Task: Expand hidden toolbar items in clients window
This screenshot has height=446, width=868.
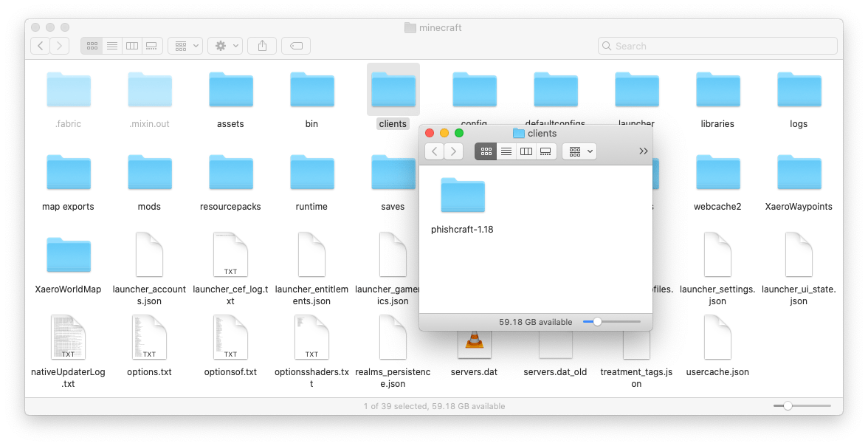Action: pyautogui.click(x=643, y=151)
